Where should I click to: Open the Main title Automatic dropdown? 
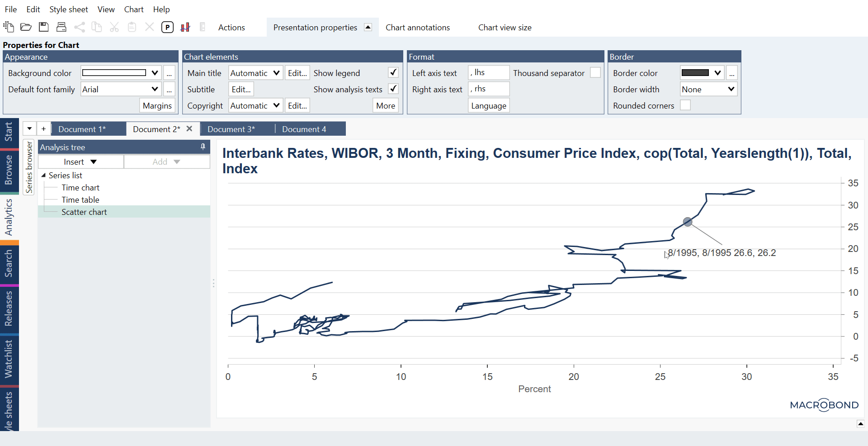tap(255, 72)
